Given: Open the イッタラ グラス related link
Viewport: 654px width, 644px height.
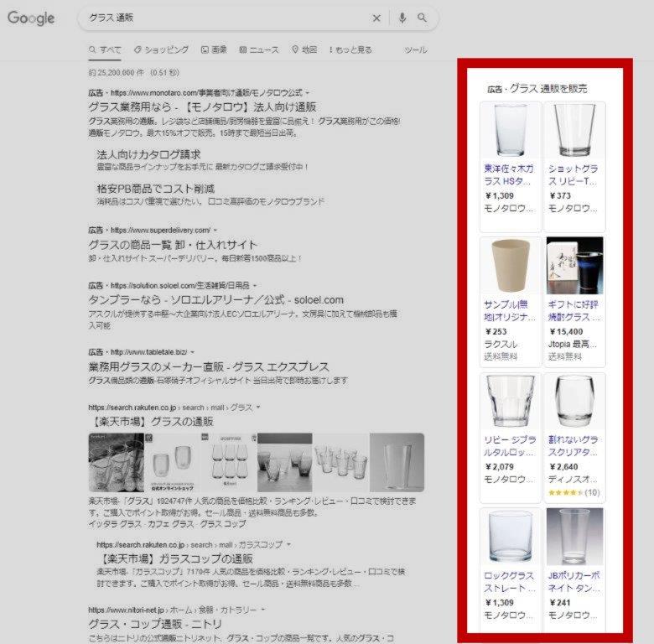Looking at the screenshot, I should click(x=115, y=524).
